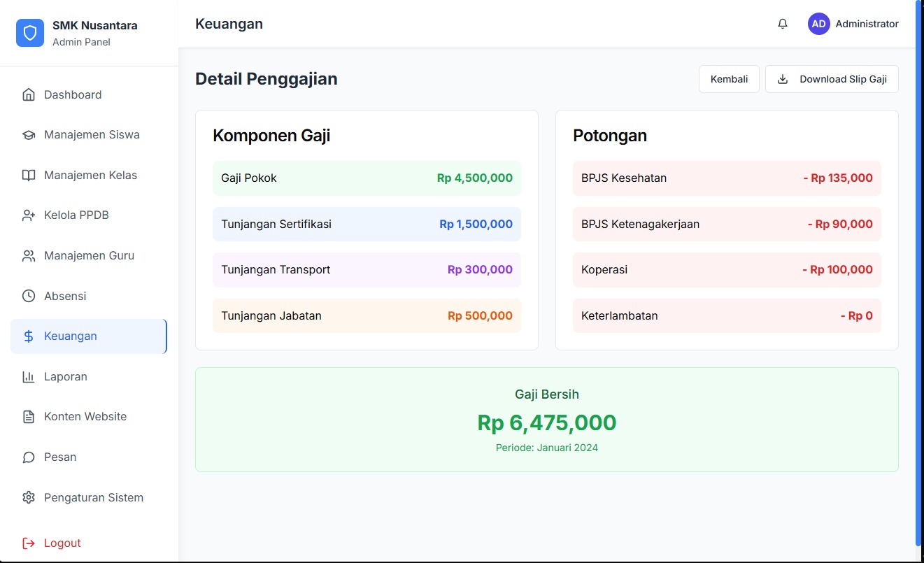Click the clock icon for Absensi
Screen dimensions: 924x563
pos(29,296)
